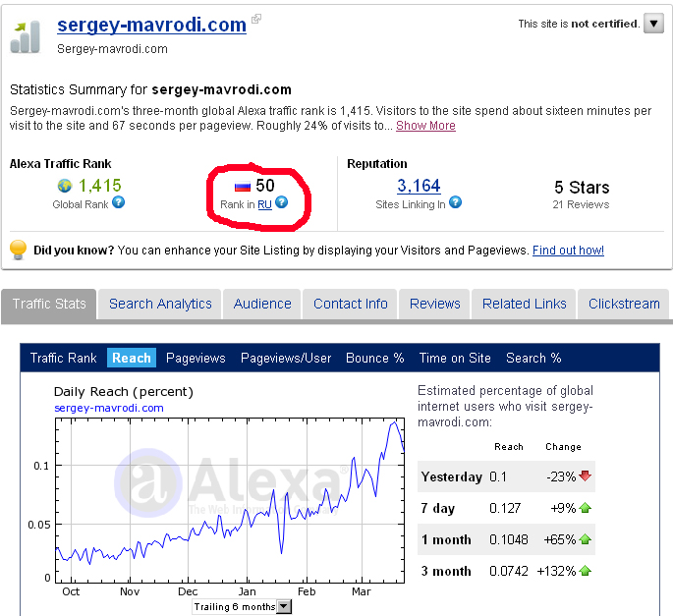The width and height of the screenshot is (673, 616).
Task: Click the help icon next to Global Rank
Action: coord(119,203)
